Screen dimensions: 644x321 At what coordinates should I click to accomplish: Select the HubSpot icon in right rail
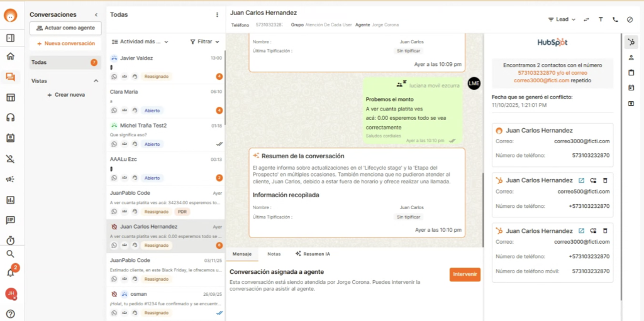pos(631,42)
